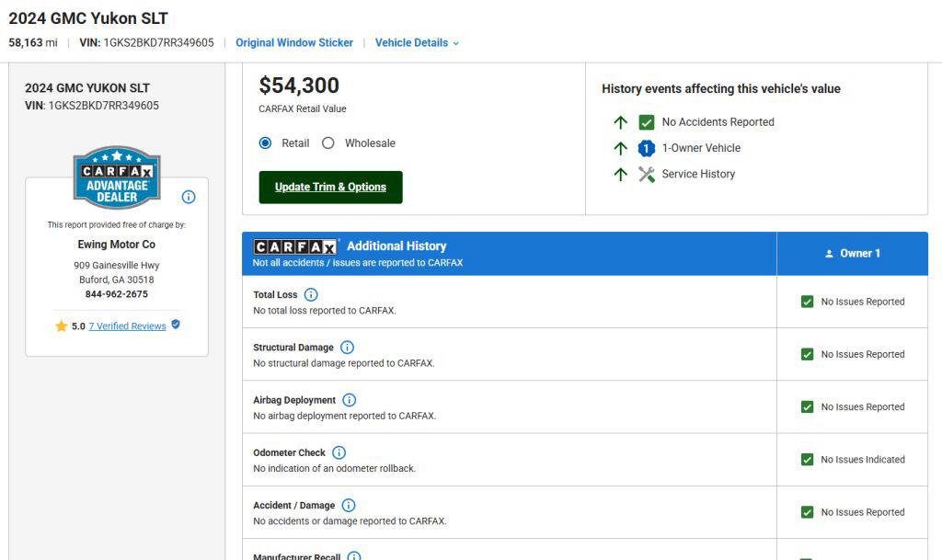This screenshot has height=560, width=942.
Task: Open CARFAX Advantage Dealer info icon
Action: click(x=189, y=197)
